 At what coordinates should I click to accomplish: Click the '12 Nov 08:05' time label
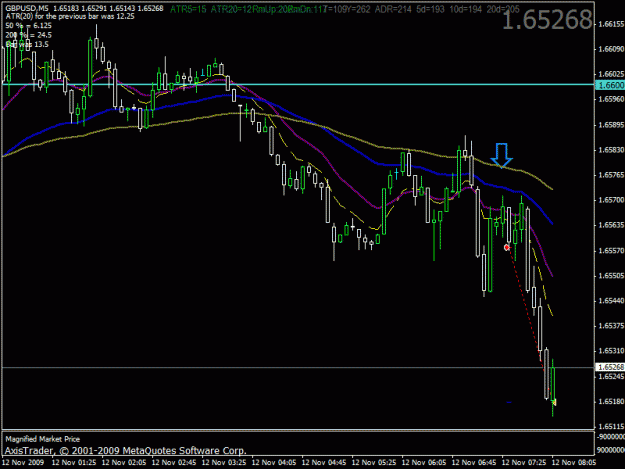point(574,463)
